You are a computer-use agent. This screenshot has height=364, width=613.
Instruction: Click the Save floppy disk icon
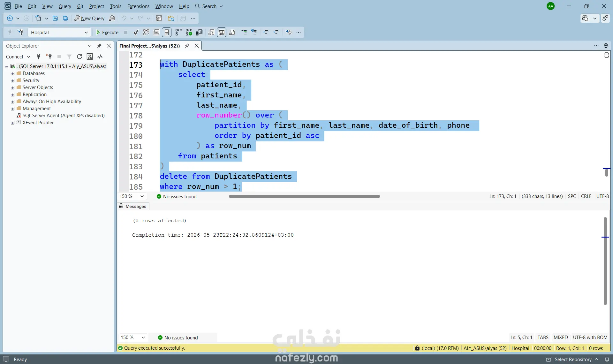[x=55, y=19]
